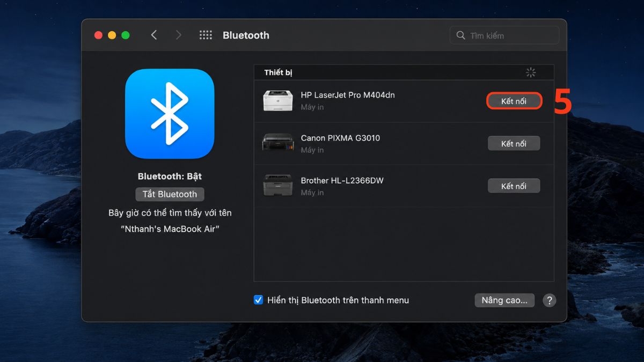Open help with the question mark button

549,300
